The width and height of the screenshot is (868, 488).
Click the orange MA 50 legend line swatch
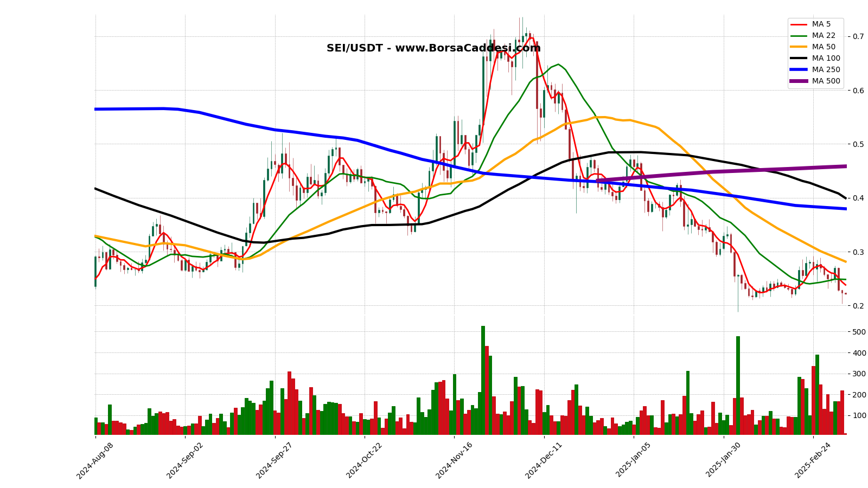(799, 47)
